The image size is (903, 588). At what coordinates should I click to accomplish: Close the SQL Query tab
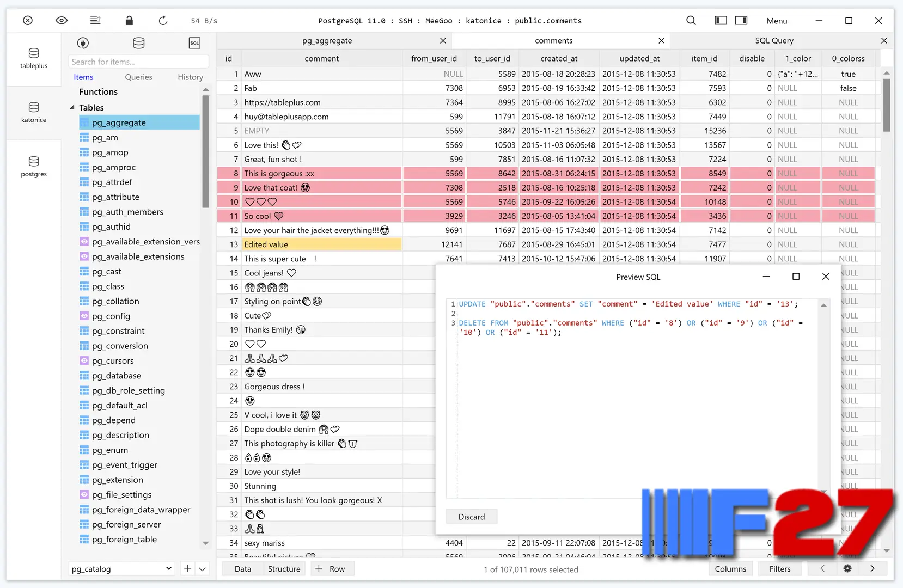click(884, 41)
